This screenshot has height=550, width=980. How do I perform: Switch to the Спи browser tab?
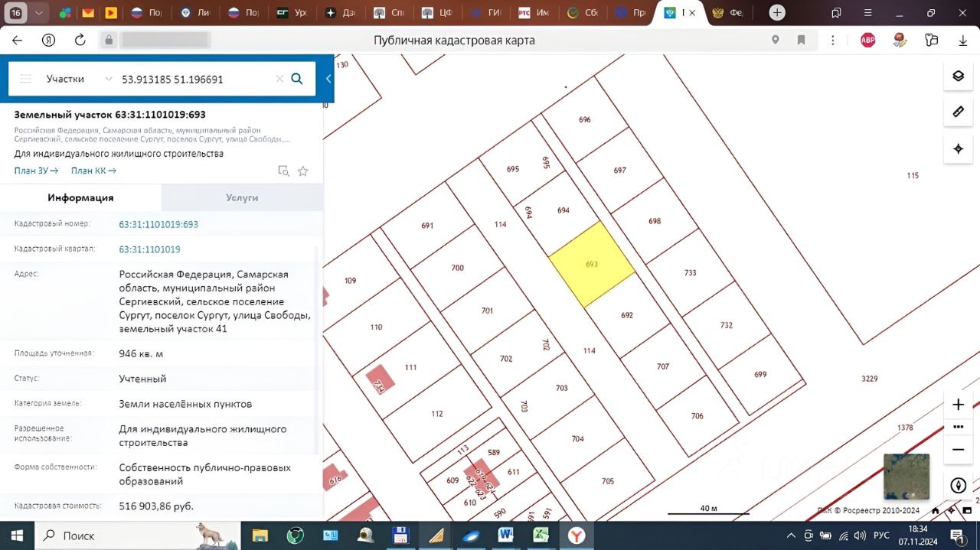pos(390,13)
